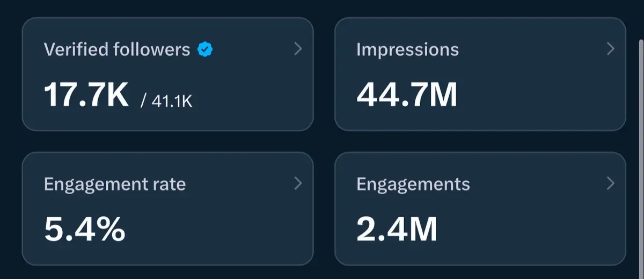Select the Verified followers label text

tap(116, 50)
